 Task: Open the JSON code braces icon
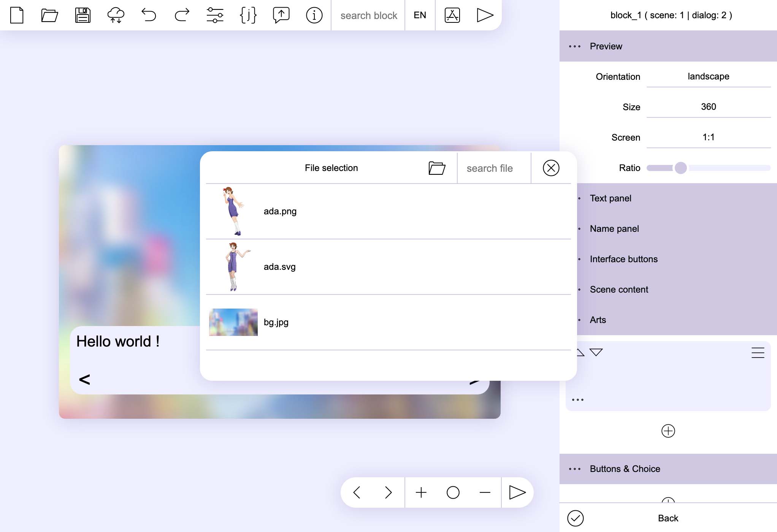[x=248, y=15]
